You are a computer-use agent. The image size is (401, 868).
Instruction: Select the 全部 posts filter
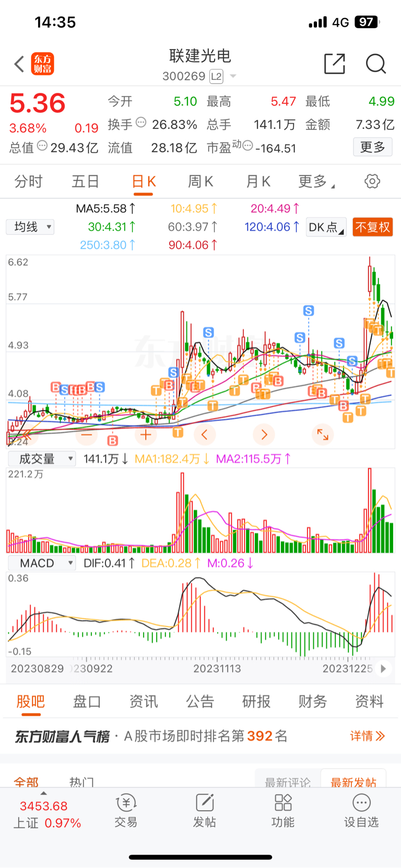[x=26, y=781]
